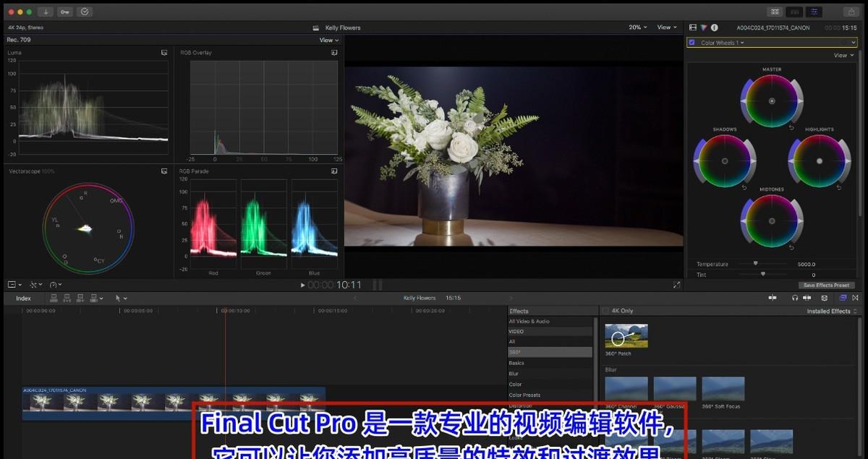Enable the 4K Only checkbox
The image size is (868, 459).
coord(605,311)
